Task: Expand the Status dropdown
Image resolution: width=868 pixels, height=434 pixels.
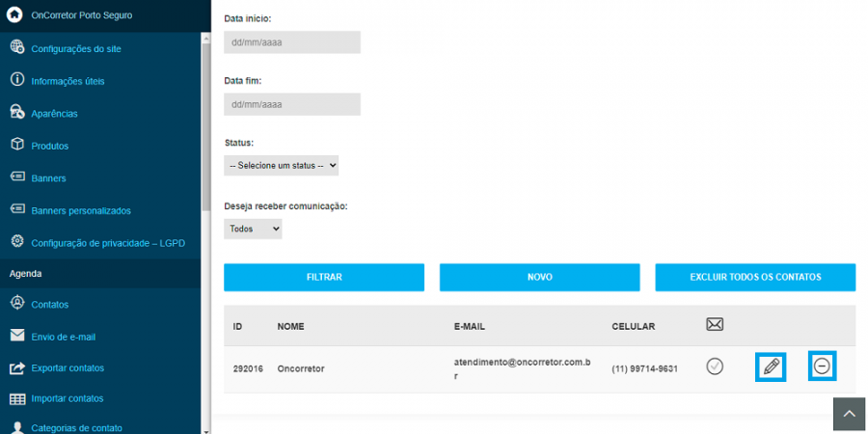Action: coord(282,166)
